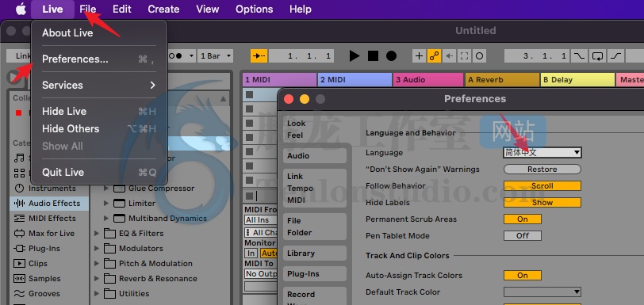Open the Options menu
Screen dimensions: 644x305
click(255, 9)
